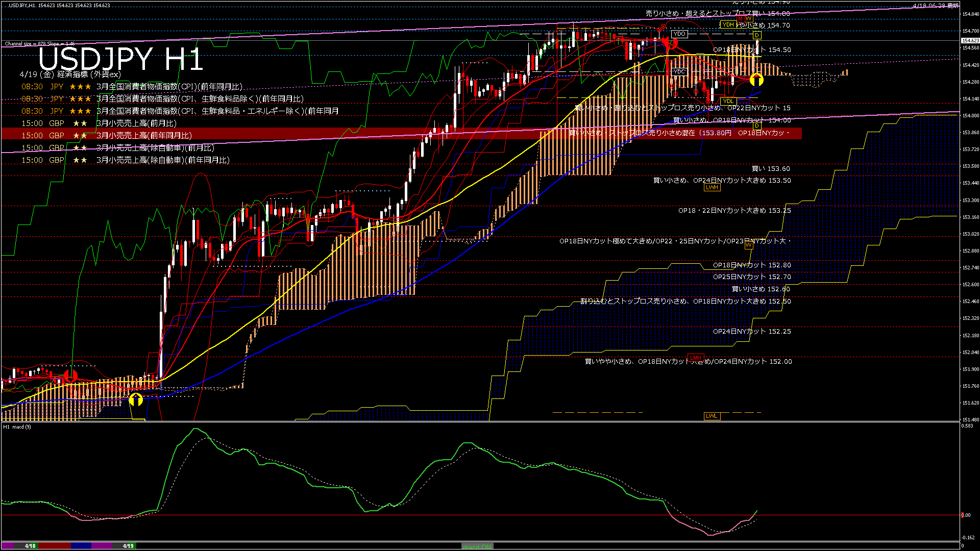Click the D marker above the latest candle
Screen dimensions: 980x551
point(757,35)
